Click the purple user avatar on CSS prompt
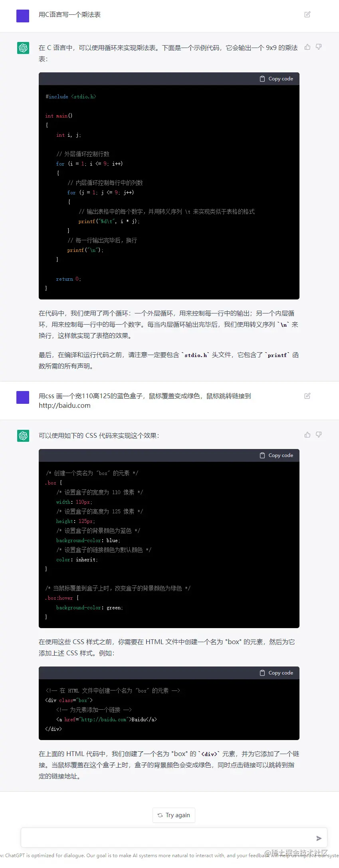This screenshot has height=868, width=339. pyautogui.click(x=23, y=397)
